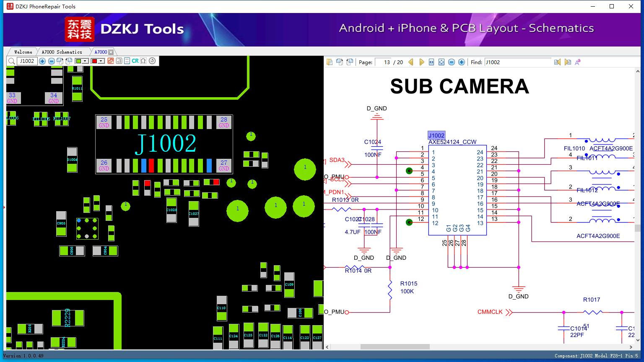Click pad 34 GND on the PCB
This screenshot has height=362, width=644.
click(54, 98)
